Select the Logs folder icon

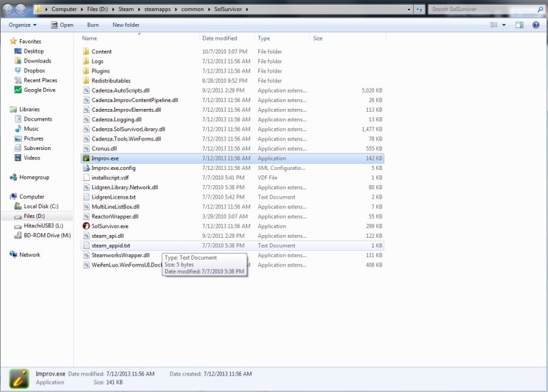[86, 61]
